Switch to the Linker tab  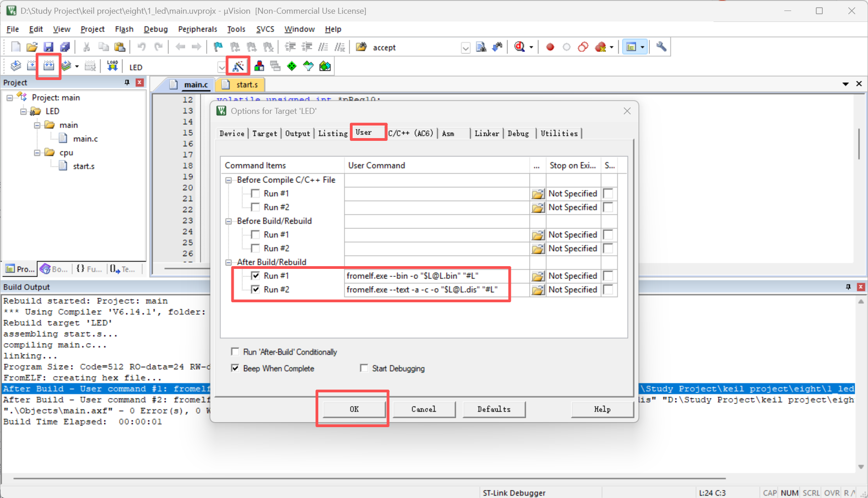[x=487, y=133]
